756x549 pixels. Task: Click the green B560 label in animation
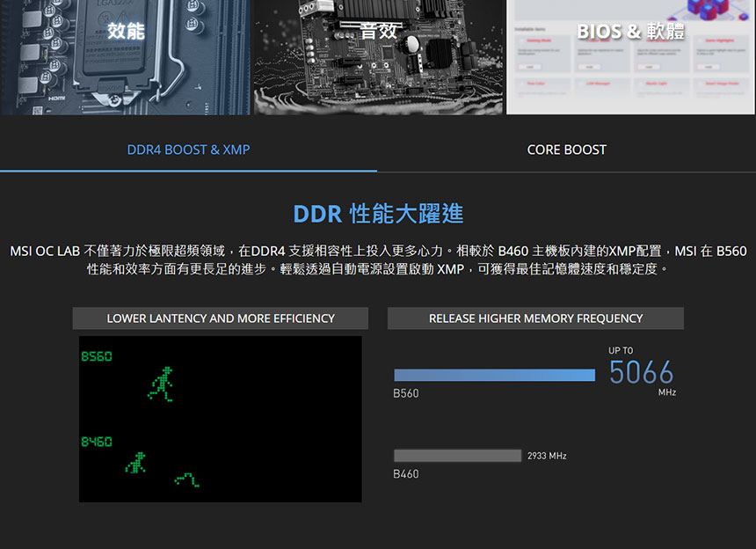[x=97, y=356]
